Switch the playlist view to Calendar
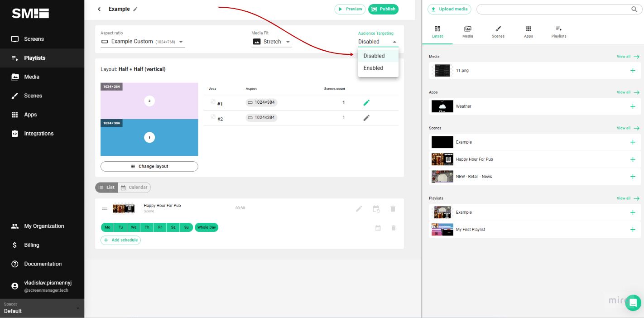The height and width of the screenshot is (318, 644). click(134, 188)
